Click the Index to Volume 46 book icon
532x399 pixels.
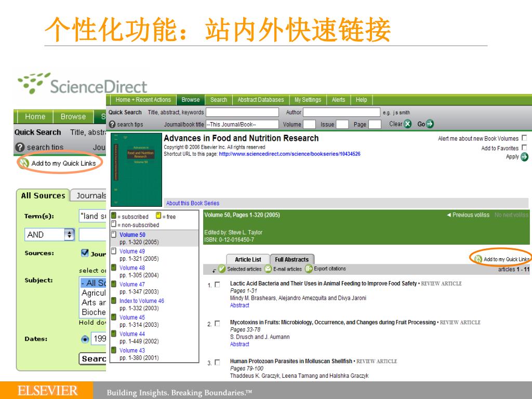[x=114, y=301]
